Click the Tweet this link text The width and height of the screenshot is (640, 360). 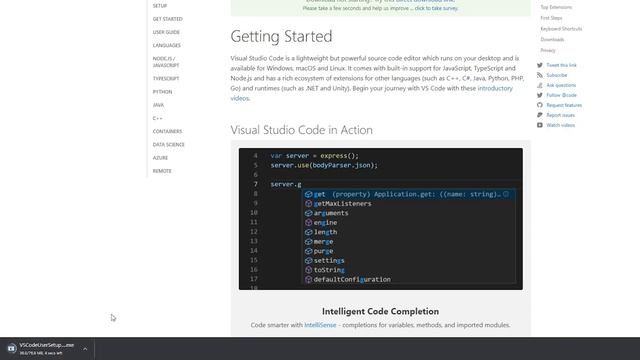(x=561, y=65)
